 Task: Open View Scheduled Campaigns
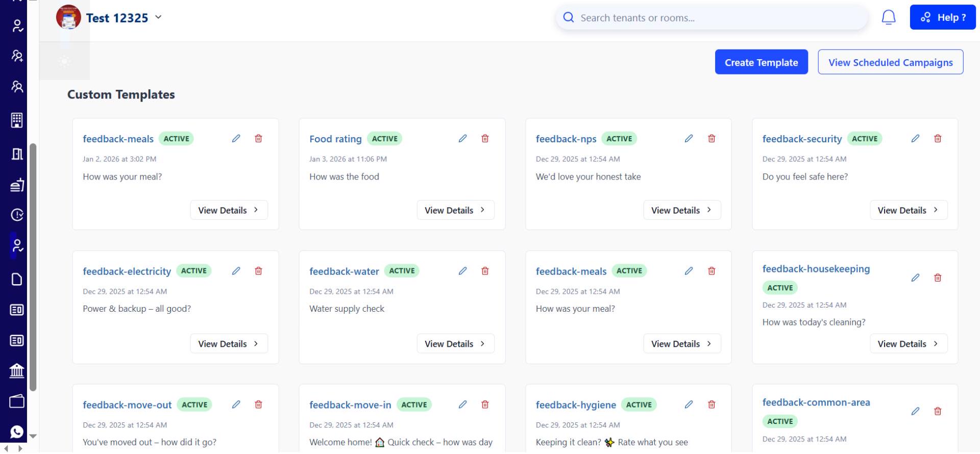pyautogui.click(x=890, y=62)
